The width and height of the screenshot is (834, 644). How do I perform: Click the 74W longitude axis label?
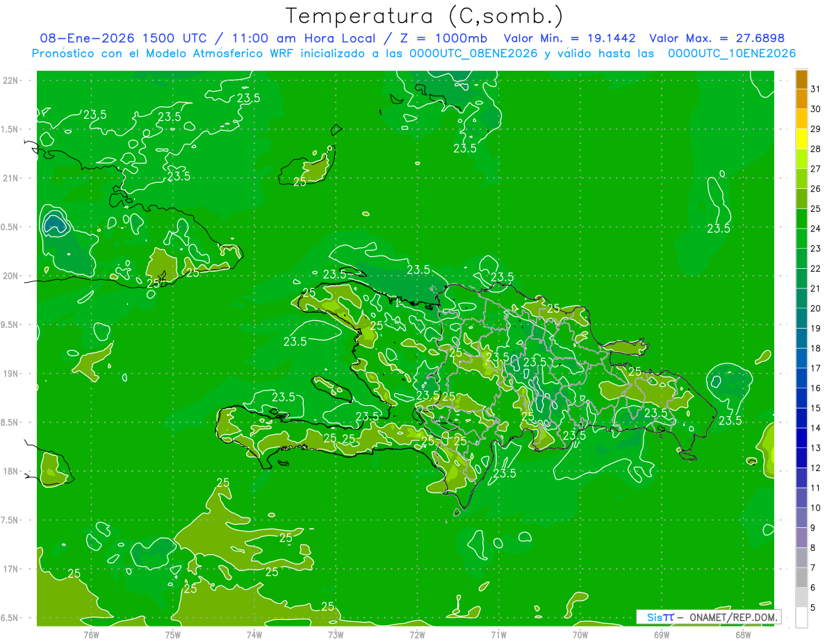[x=254, y=634]
